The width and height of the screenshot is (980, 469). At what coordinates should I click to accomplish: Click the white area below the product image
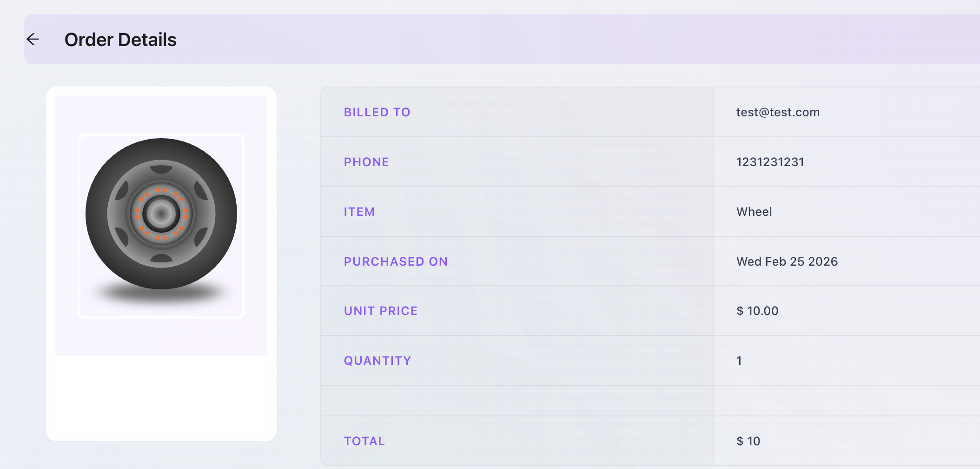[x=161, y=398]
